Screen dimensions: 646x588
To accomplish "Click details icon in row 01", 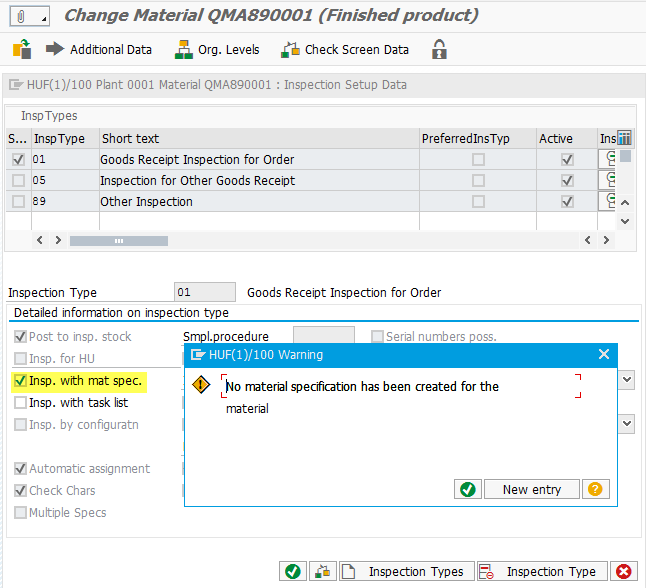I will [607, 159].
